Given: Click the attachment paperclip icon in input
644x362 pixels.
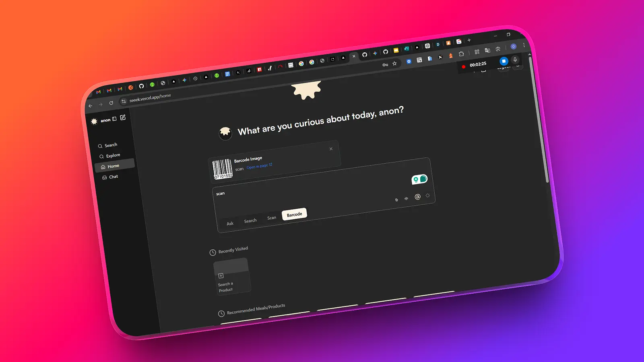Looking at the screenshot, I should coord(396,200).
